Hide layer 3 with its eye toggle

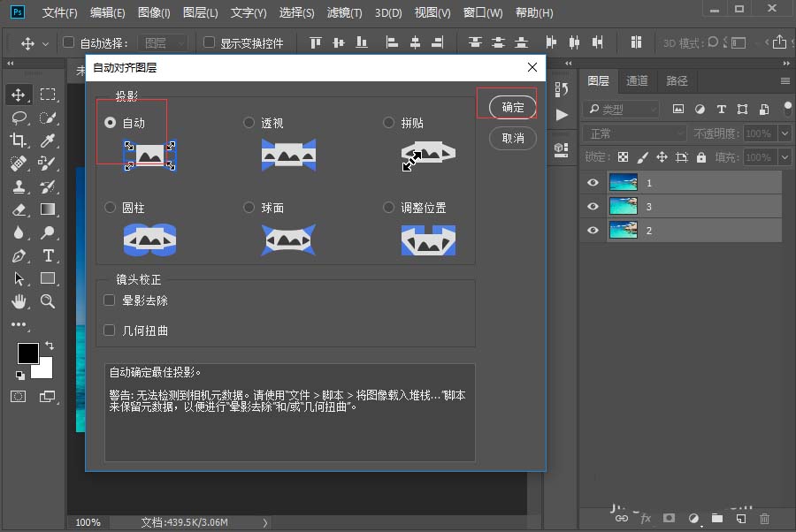tap(592, 206)
